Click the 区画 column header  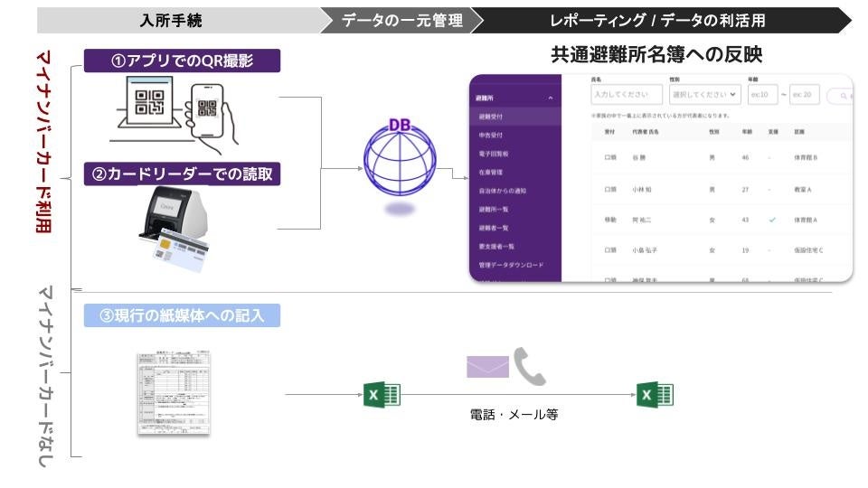799,132
